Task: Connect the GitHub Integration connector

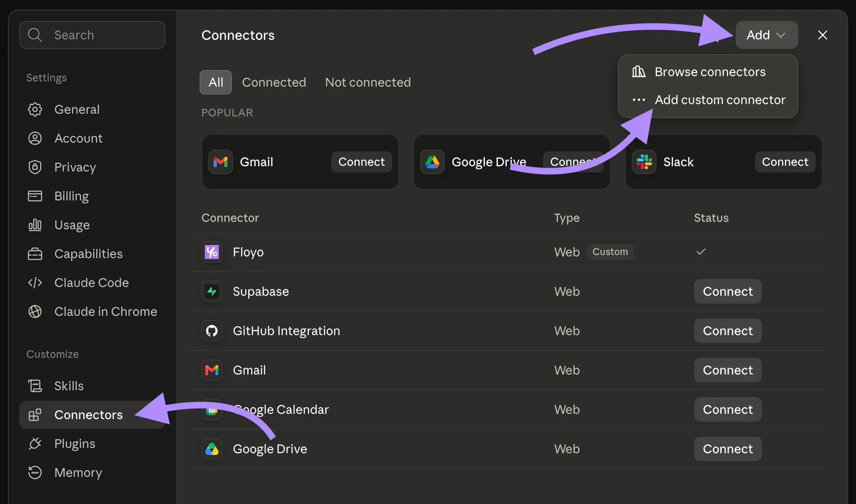Action: (x=728, y=331)
